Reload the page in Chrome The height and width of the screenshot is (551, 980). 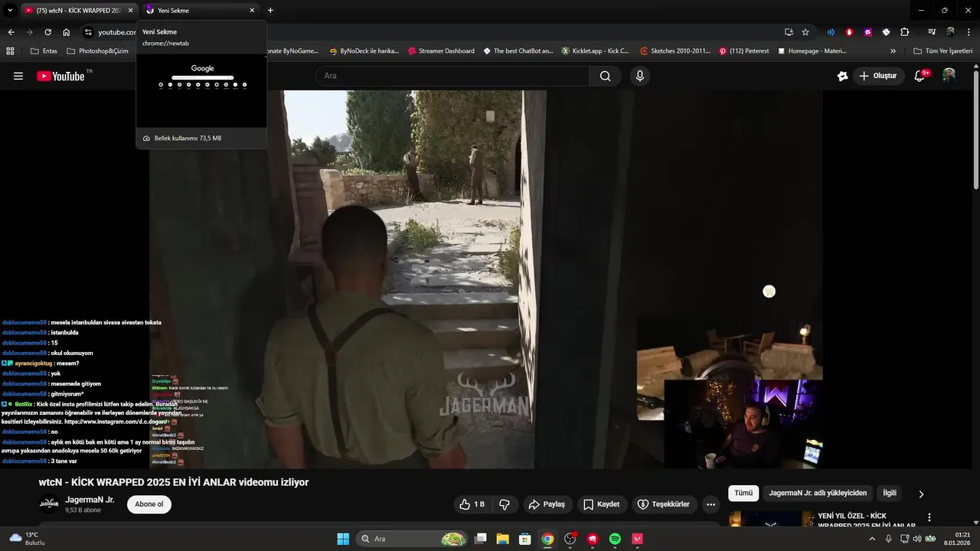click(x=47, y=32)
